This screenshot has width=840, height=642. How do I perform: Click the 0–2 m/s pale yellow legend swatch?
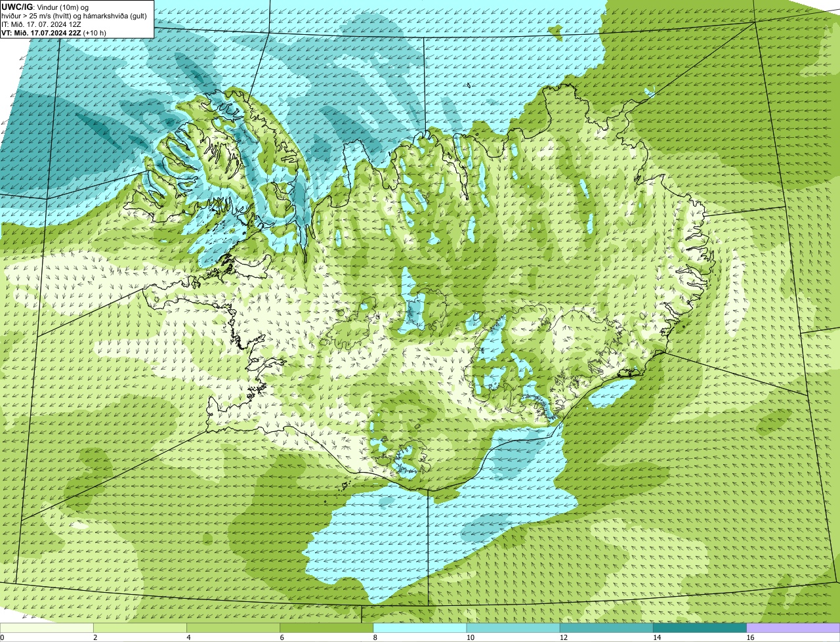(47, 628)
